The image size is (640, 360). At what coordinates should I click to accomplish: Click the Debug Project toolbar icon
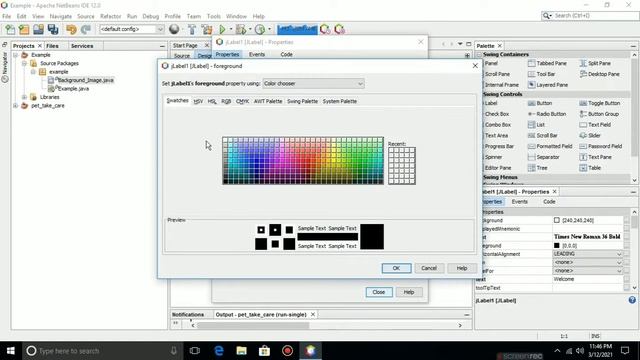tap(241, 29)
